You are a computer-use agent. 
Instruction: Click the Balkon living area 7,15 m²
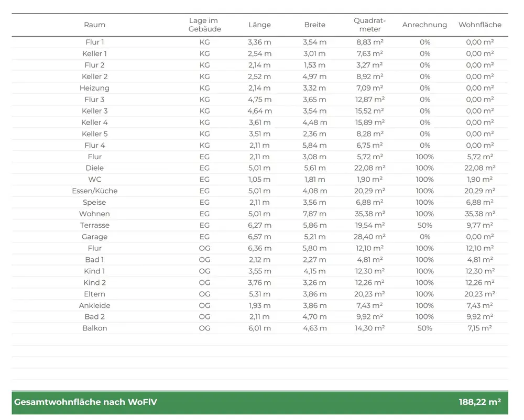coord(479,328)
